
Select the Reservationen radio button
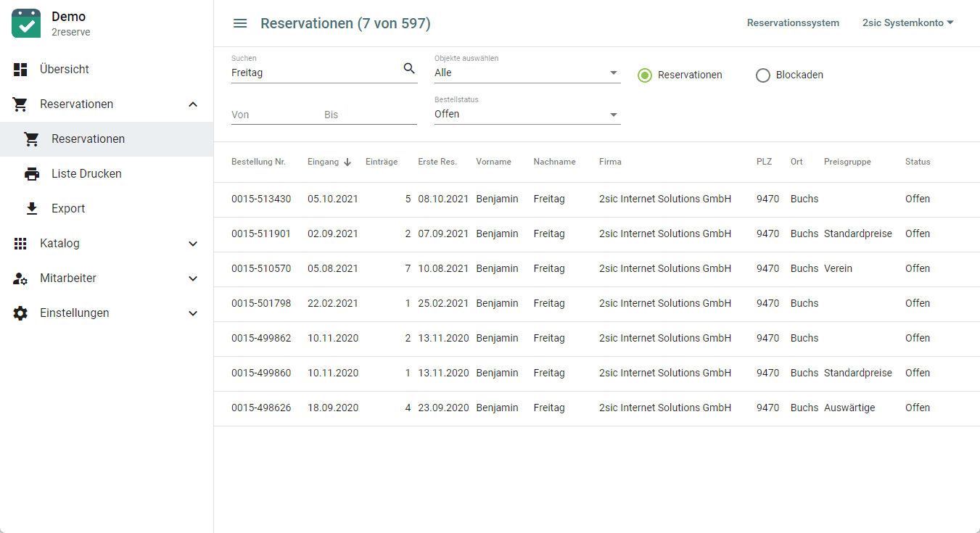click(x=645, y=75)
